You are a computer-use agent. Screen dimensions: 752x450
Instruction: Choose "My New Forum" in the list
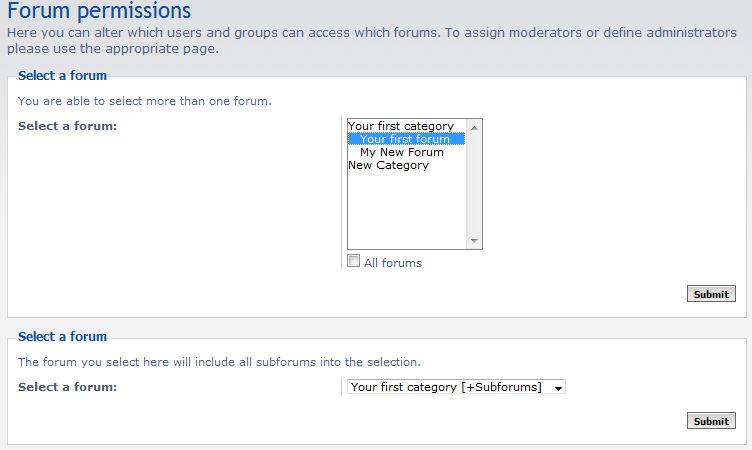[401, 152]
